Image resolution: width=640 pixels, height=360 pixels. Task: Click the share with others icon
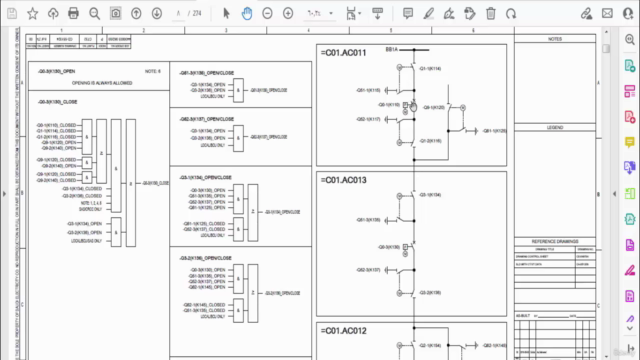tap(629, 13)
